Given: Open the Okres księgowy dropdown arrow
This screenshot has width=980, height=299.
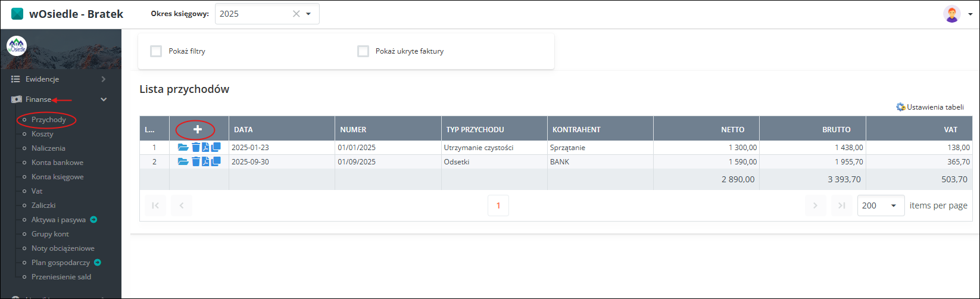Looking at the screenshot, I should 308,14.
